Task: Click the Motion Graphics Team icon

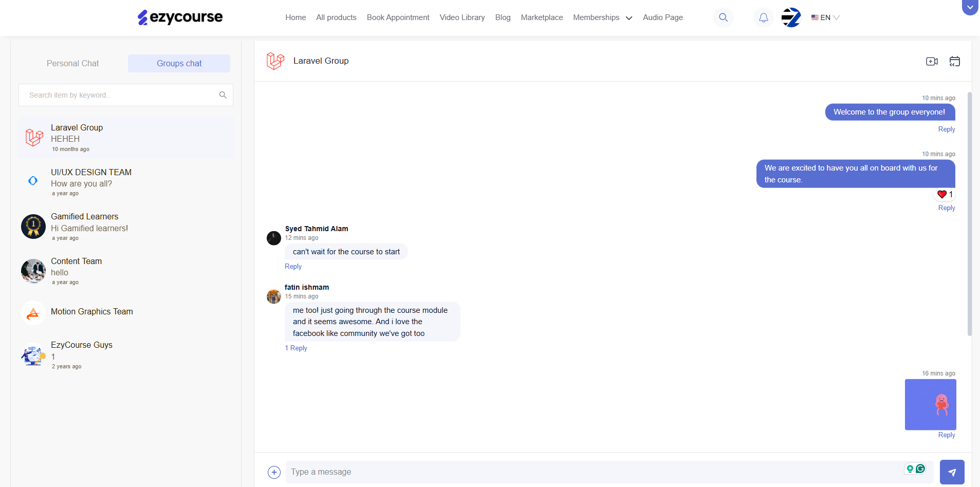Action: pyautogui.click(x=33, y=313)
